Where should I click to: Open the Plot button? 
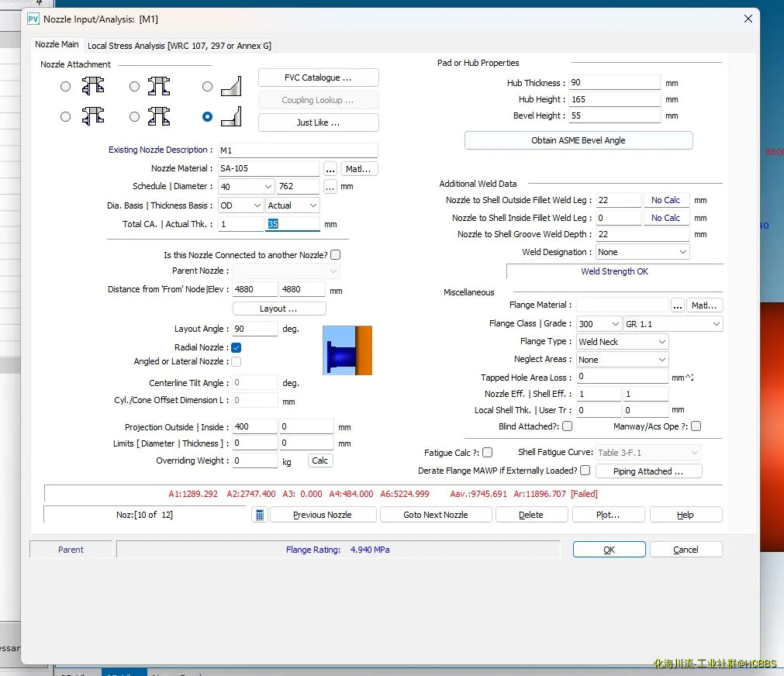click(x=609, y=515)
